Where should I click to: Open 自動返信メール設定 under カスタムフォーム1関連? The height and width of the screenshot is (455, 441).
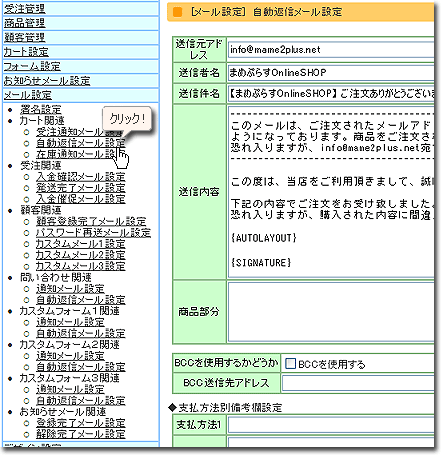pyautogui.click(x=81, y=333)
